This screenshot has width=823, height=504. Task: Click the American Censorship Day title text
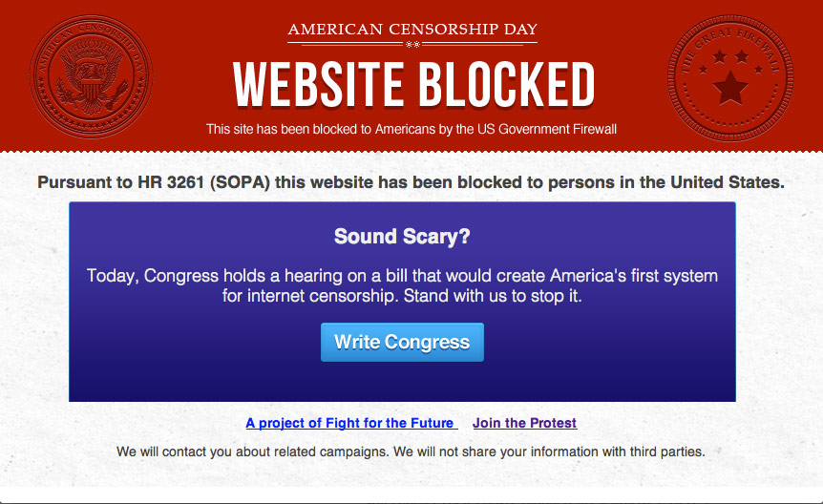tap(412, 29)
